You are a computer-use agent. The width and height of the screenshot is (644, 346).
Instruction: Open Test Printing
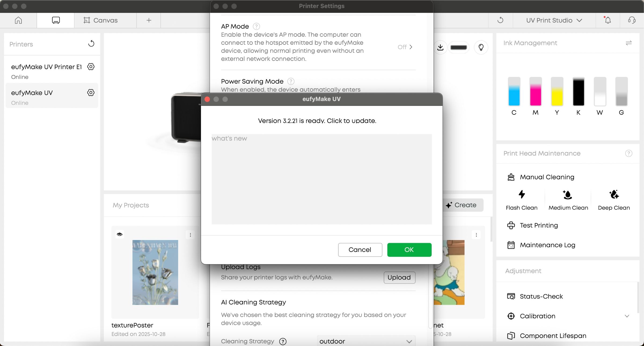click(532, 225)
